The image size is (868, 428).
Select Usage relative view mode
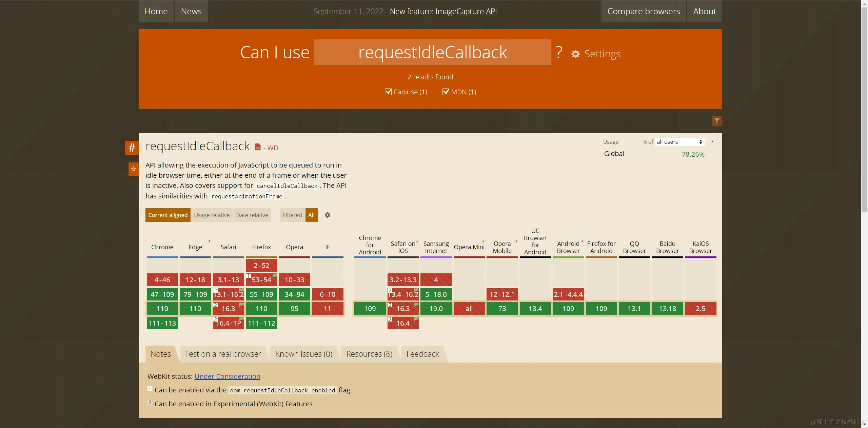tap(212, 215)
